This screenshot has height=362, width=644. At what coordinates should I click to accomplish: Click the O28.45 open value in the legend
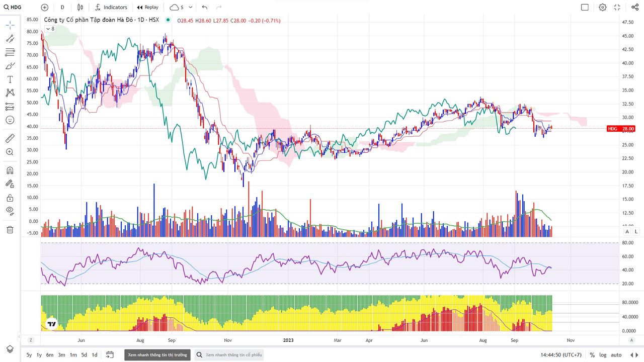[x=186, y=21]
